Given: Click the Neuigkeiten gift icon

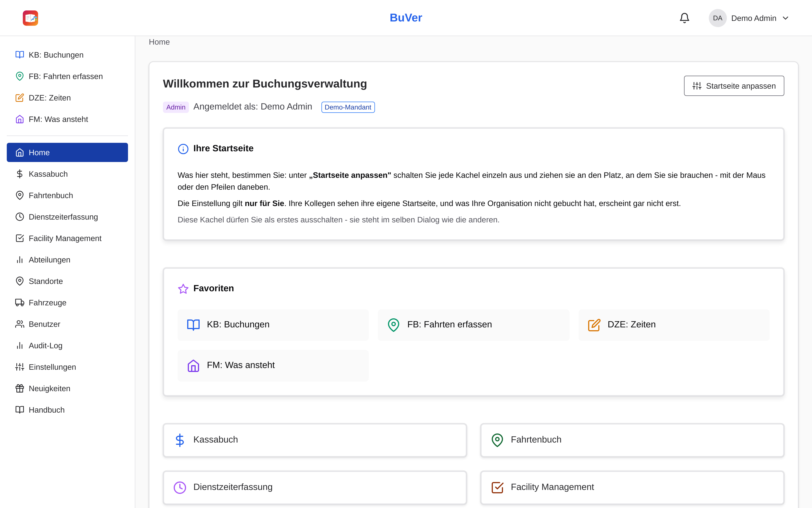Looking at the screenshot, I should (x=20, y=389).
